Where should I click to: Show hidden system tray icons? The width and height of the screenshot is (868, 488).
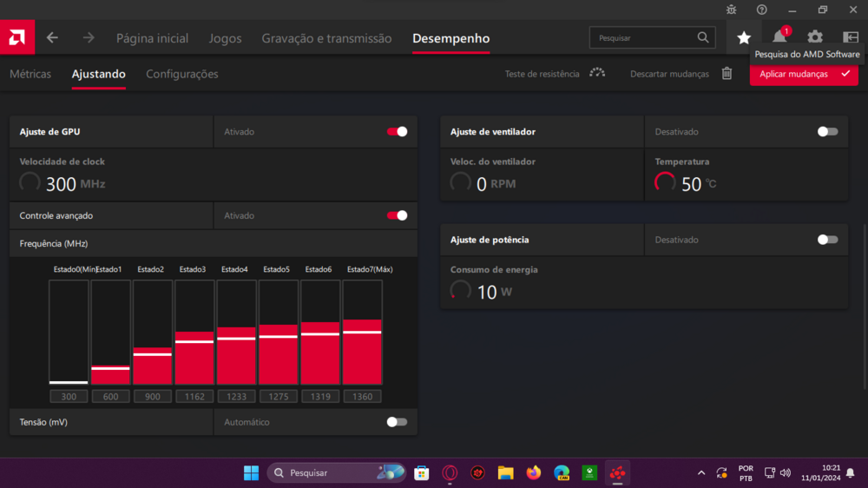tap(701, 473)
